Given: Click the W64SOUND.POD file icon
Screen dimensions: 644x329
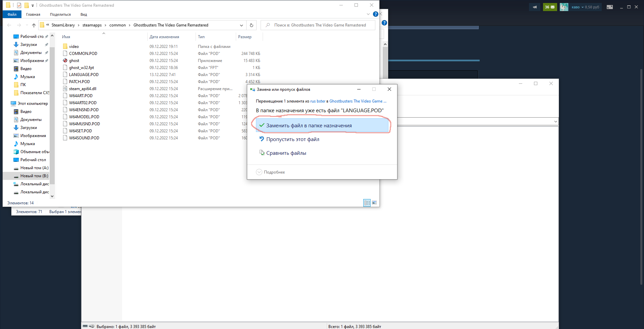Looking at the screenshot, I should tap(65, 138).
